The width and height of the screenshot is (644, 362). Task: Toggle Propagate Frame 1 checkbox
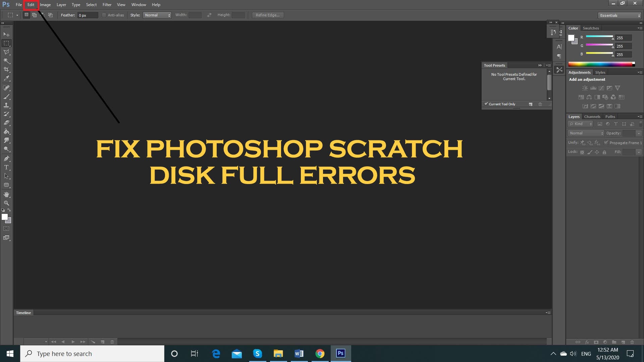pyautogui.click(x=606, y=142)
